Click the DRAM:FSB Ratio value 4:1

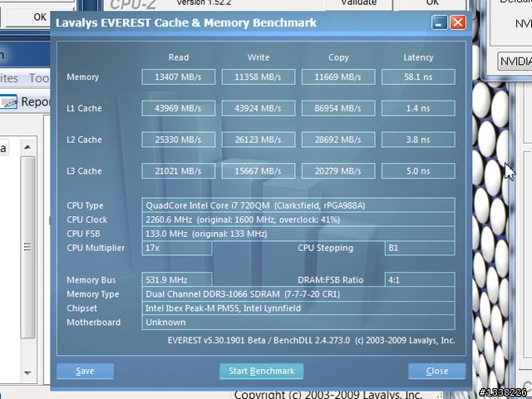click(420, 279)
